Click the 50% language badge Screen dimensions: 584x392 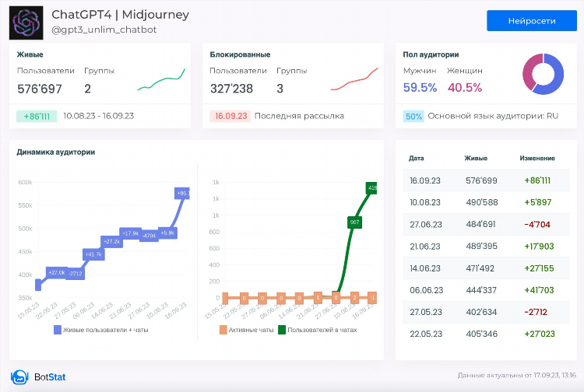(413, 116)
